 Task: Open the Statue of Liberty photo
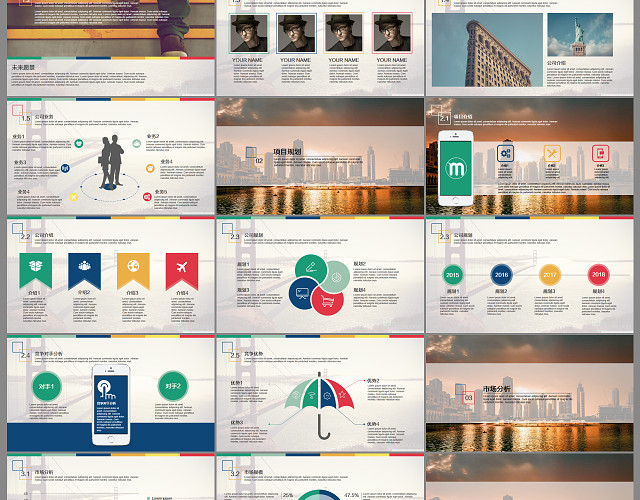(x=580, y=35)
